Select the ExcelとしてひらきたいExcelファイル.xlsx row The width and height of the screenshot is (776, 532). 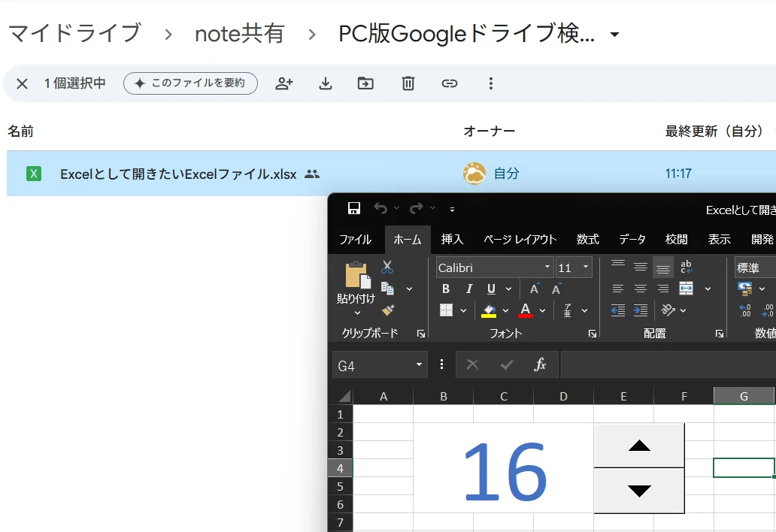(x=391, y=173)
